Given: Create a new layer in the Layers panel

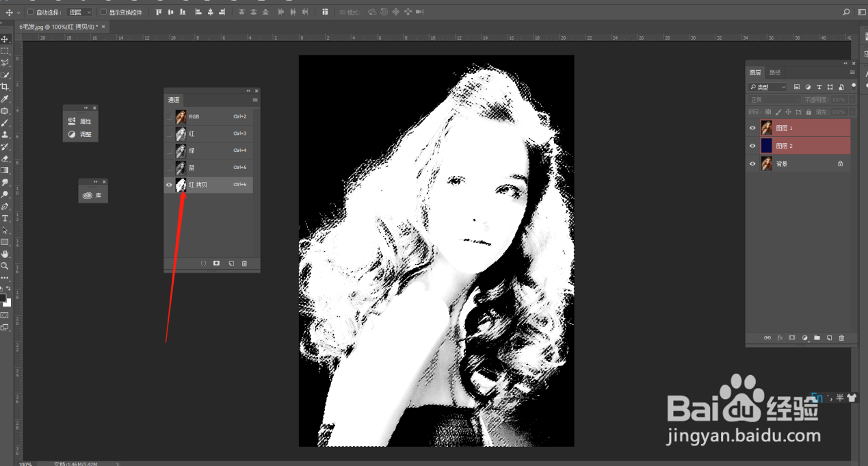Looking at the screenshot, I should point(828,337).
